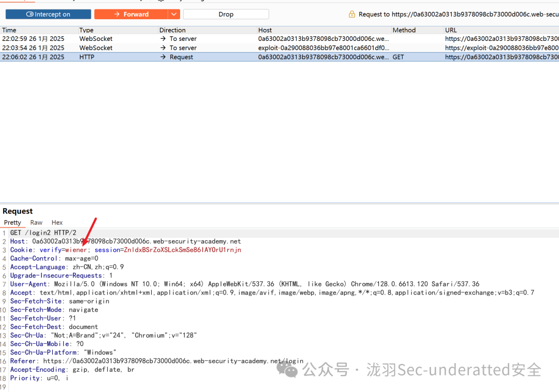Click the Priority header line

[39, 379]
